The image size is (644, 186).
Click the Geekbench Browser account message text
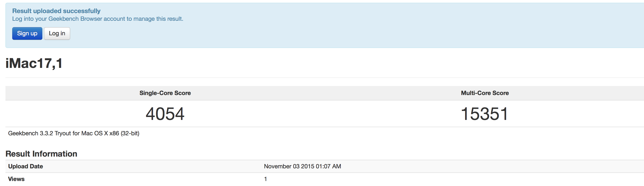click(98, 19)
